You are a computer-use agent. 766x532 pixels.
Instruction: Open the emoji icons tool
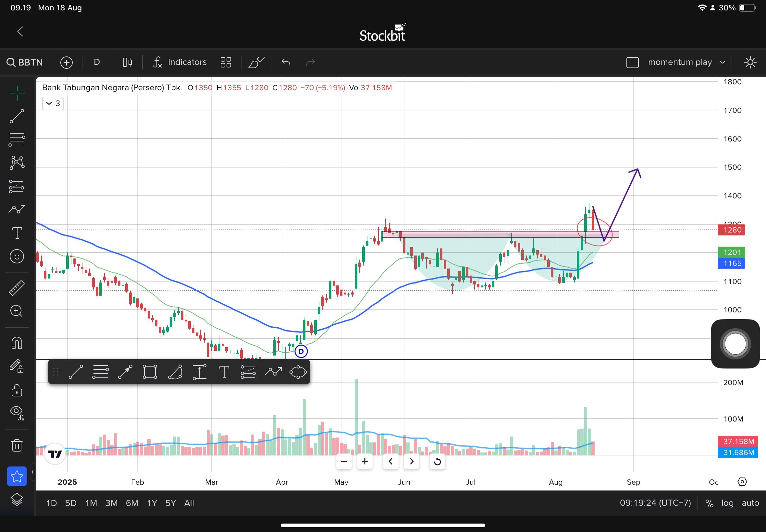coord(17,256)
